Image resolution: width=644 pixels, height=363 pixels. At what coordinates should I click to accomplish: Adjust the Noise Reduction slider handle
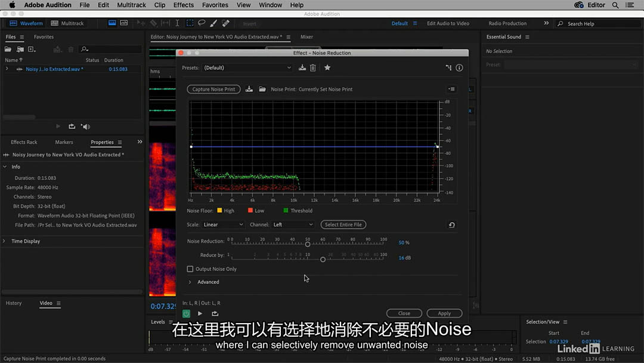pyautogui.click(x=308, y=244)
